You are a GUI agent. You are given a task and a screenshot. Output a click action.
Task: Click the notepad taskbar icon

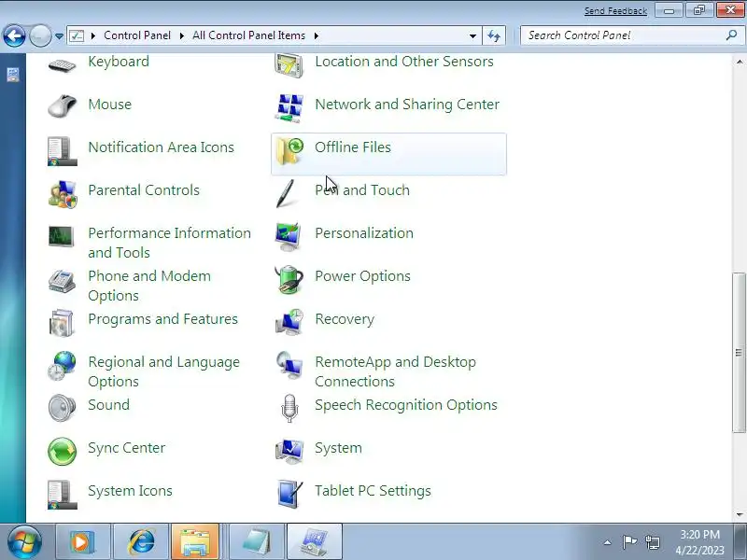coord(256,542)
